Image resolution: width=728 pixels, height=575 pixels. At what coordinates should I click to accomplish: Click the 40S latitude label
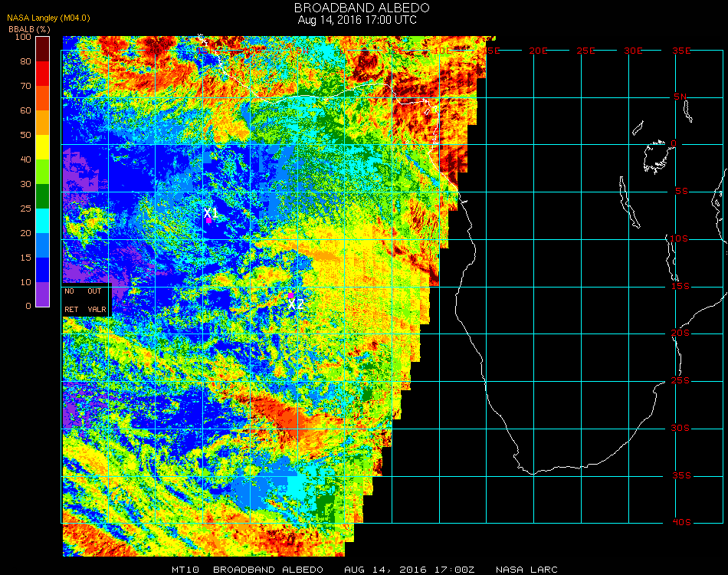click(x=681, y=523)
